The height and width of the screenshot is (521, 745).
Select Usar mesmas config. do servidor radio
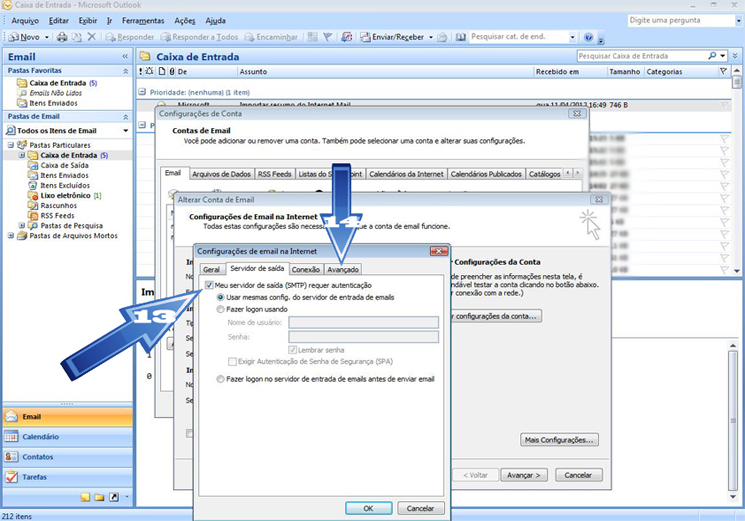click(x=220, y=297)
